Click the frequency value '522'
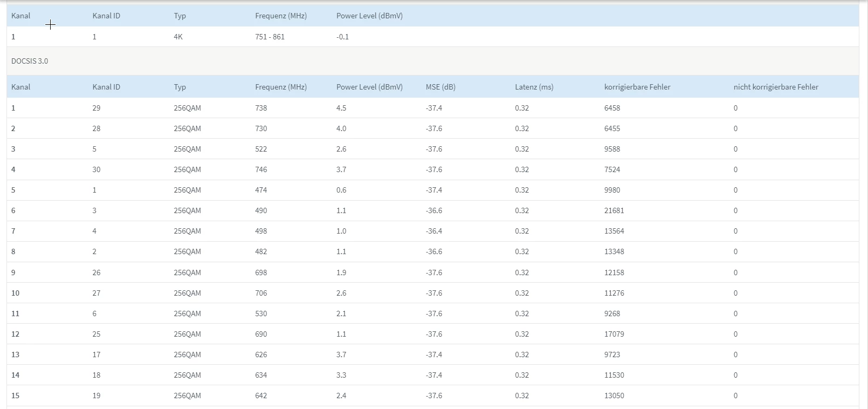 (x=261, y=149)
